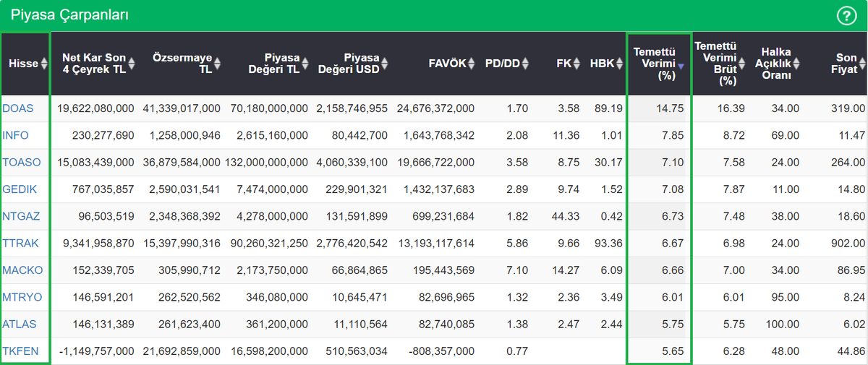Select TOASO dividend yield 7.10

coord(673,163)
